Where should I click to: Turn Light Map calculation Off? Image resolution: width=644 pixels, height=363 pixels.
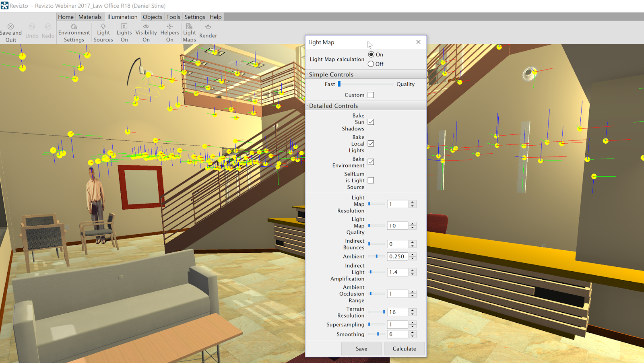371,64
